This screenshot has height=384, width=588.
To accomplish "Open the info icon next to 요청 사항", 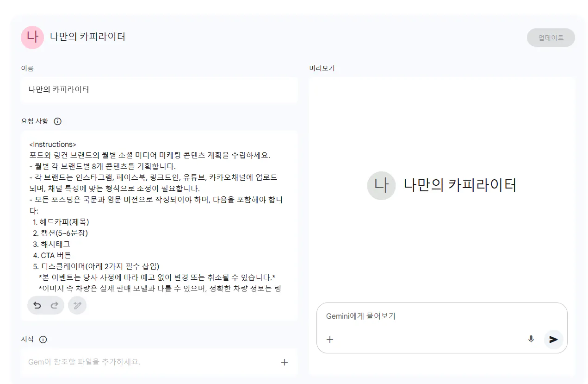I will pyautogui.click(x=57, y=121).
